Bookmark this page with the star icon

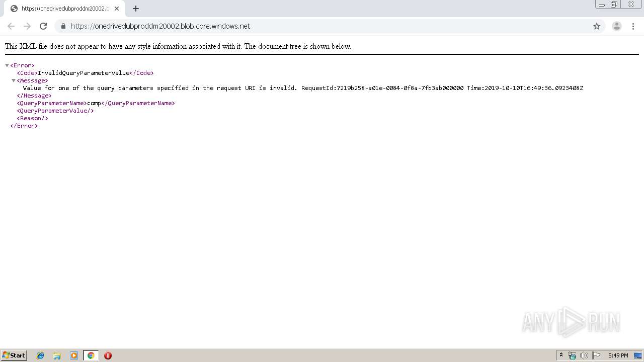[597, 26]
